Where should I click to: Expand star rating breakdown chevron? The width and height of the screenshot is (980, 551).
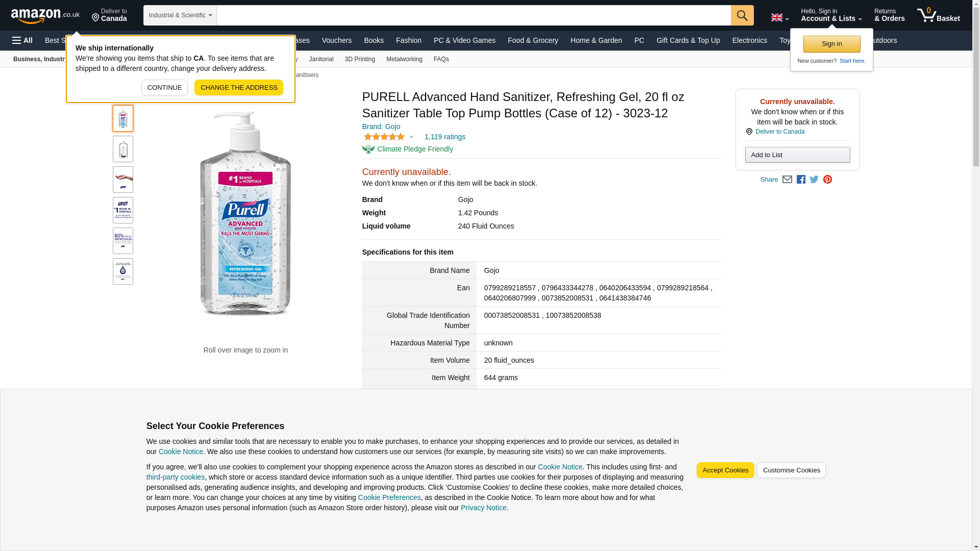(411, 137)
